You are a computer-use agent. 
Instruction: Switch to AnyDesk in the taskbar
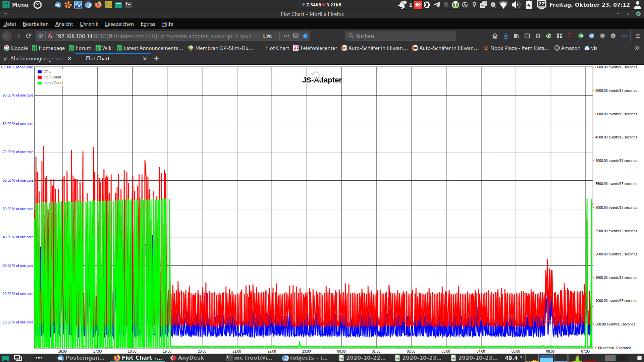coord(187,358)
